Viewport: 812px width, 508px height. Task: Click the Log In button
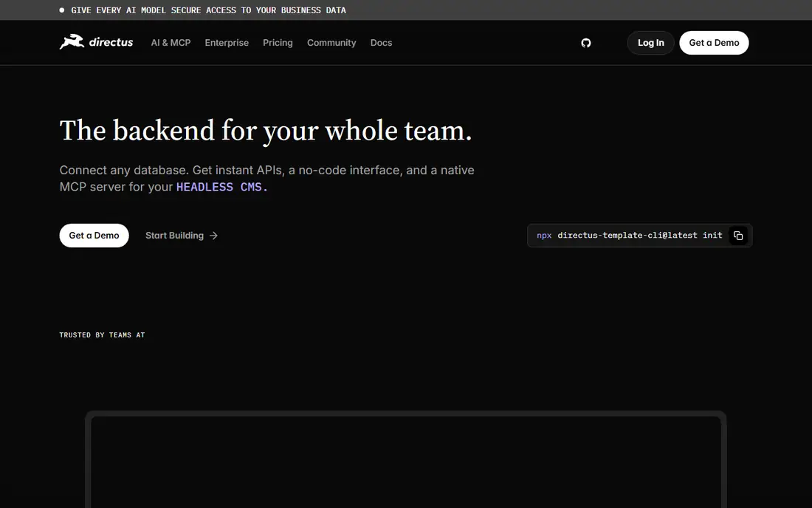coord(650,43)
